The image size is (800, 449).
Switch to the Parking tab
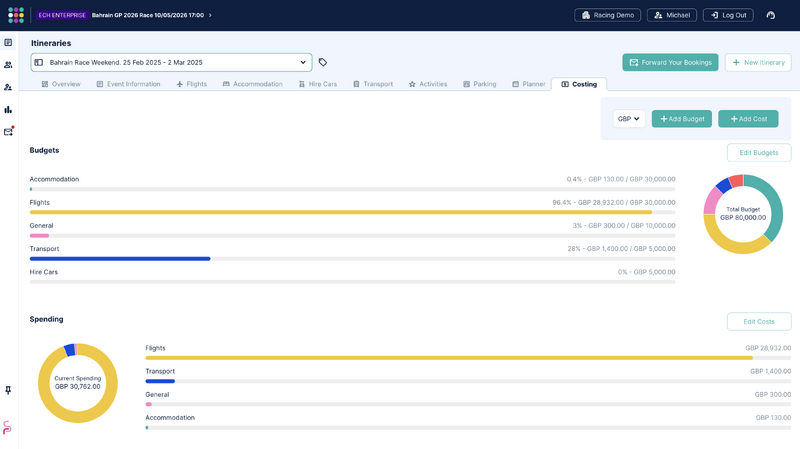coord(480,84)
